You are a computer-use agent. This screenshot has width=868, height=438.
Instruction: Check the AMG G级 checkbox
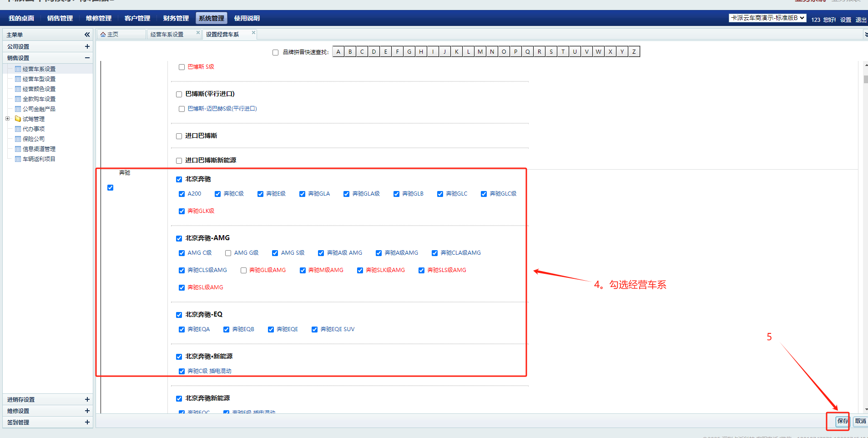(228, 253)
